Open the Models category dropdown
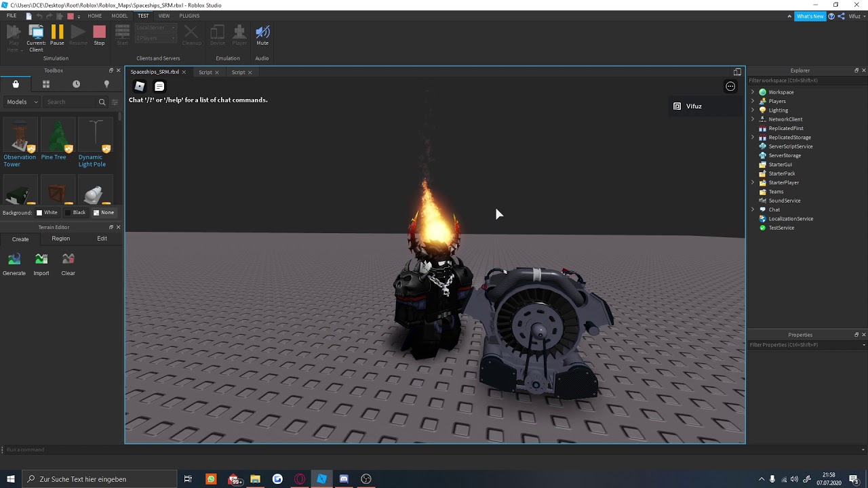Viewport: 868px width, 488px height. tap(22, 102)
